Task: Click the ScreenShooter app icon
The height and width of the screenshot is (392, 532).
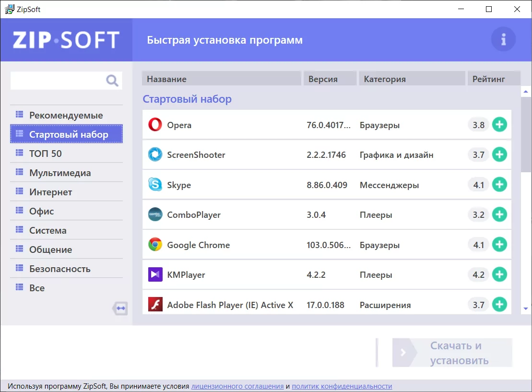Action: [155, 154]
